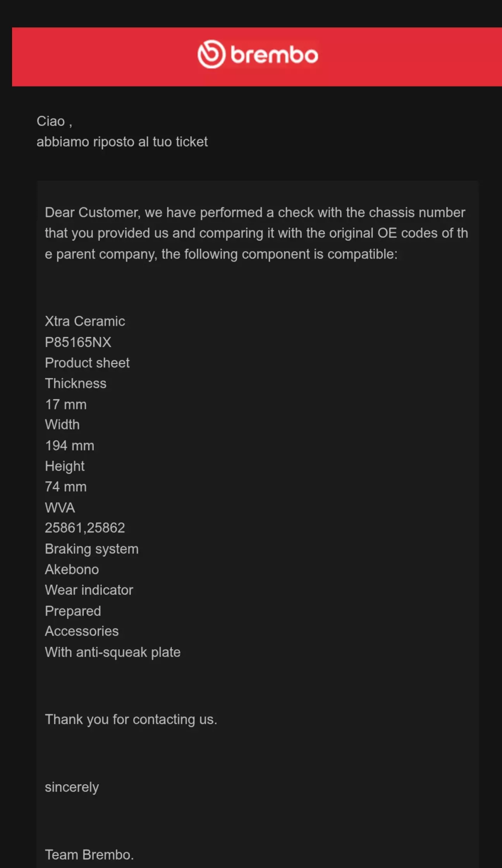Select the WVA numbers 25861,25862
Image resolution: width=502 pixels, height=868 pixels.
tap(85, 528)
